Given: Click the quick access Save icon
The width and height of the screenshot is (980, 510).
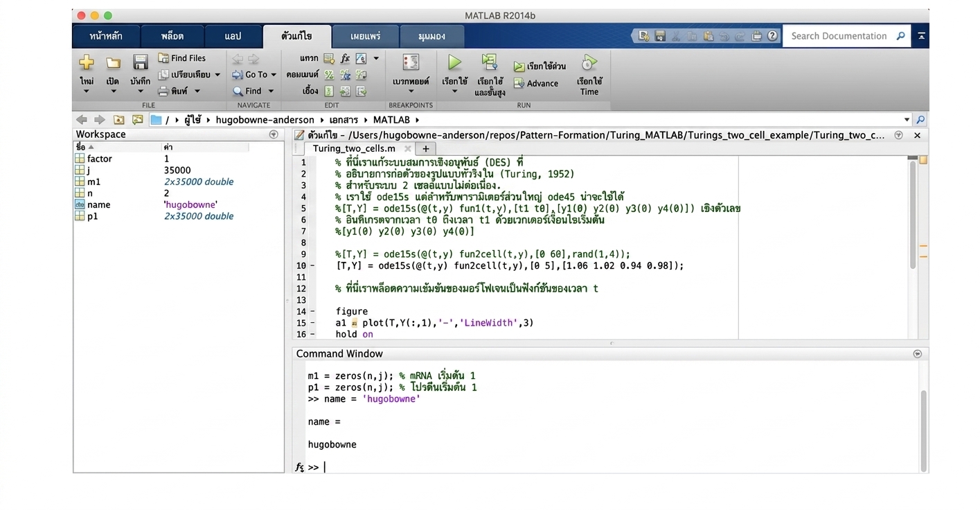Looking at the screenshot, I should [660, 36].
